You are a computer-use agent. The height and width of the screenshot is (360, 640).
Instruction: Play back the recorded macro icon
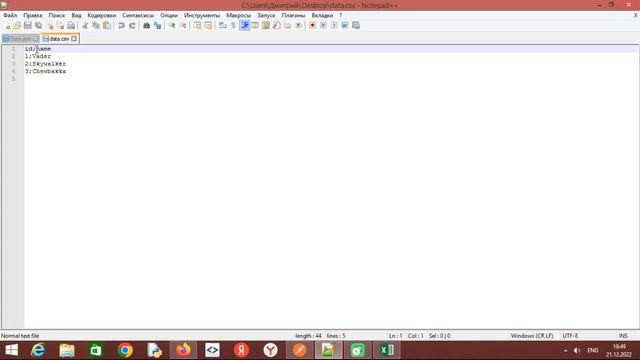[x=334, y=26]
